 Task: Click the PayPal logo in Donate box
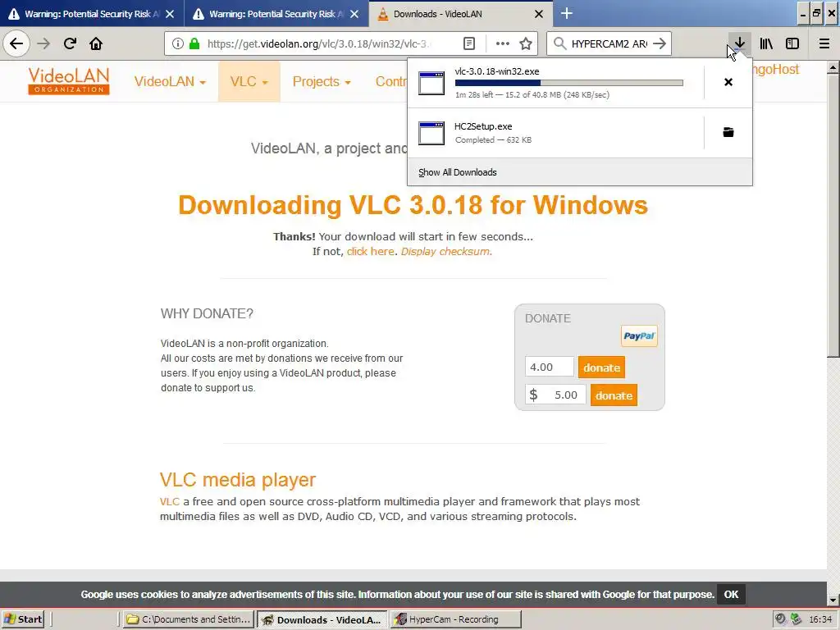(639, 336)
